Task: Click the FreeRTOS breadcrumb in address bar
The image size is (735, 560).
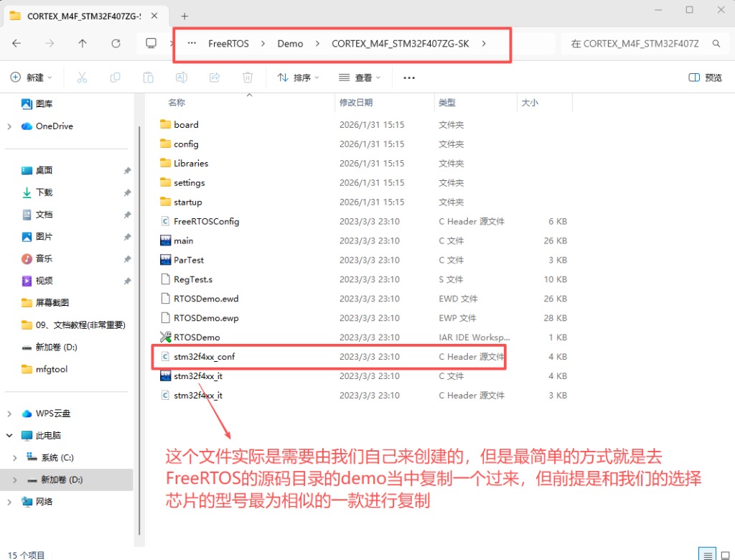Action: (x=228, y=43)
